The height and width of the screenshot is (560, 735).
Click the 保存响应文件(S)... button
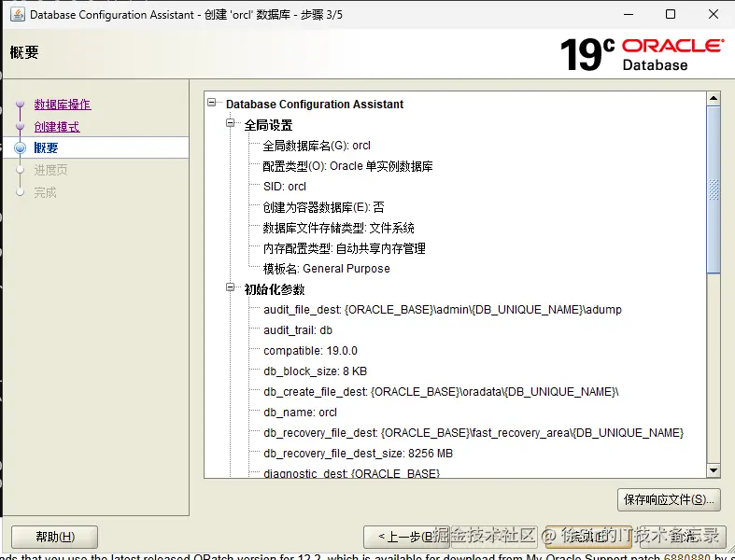click(669, 499)
